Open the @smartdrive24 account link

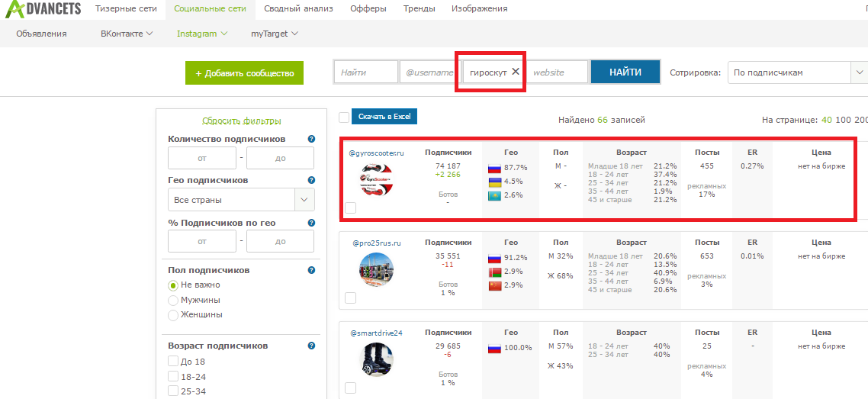coord(377,333)
